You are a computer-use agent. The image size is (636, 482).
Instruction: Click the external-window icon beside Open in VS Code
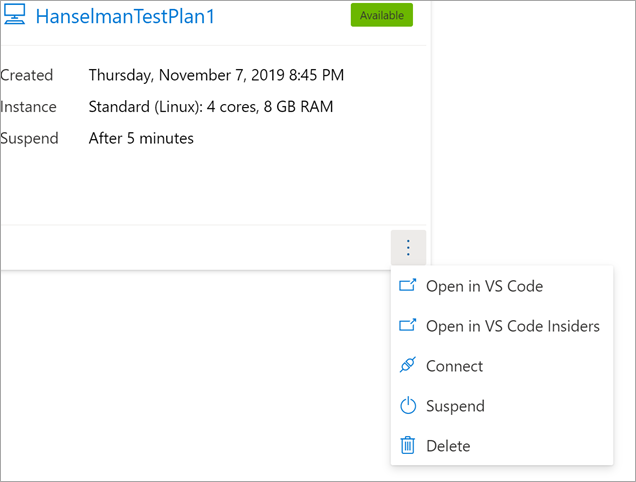(x=408, y=286)
